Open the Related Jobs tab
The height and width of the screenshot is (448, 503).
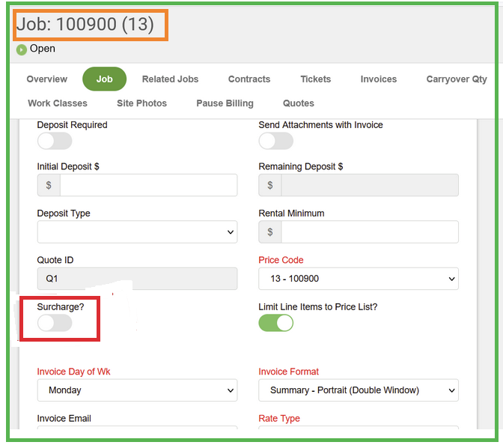tap(171, 79)
